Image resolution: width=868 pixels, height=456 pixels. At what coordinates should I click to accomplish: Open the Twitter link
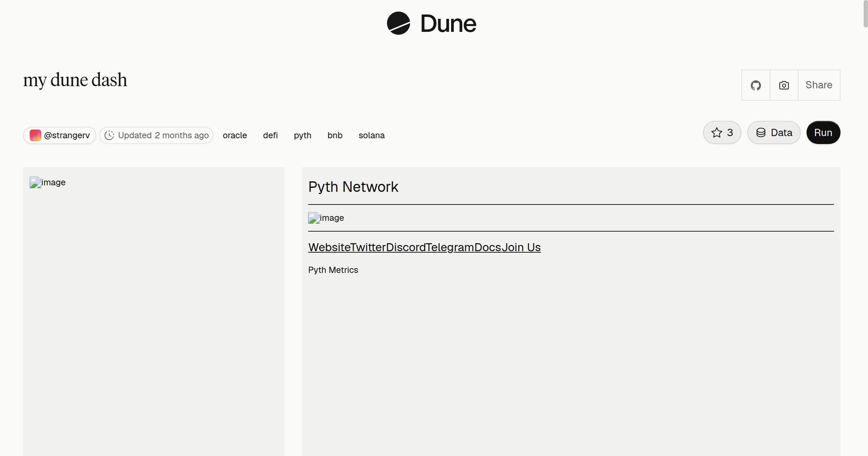click(x=368, y=247)
